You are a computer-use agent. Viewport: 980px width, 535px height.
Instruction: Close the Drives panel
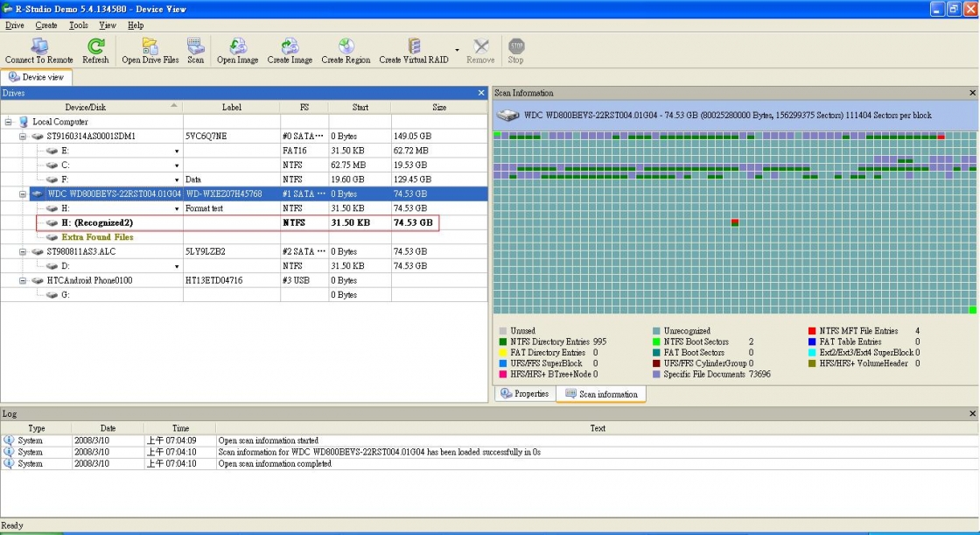click(x=481, y=93)
